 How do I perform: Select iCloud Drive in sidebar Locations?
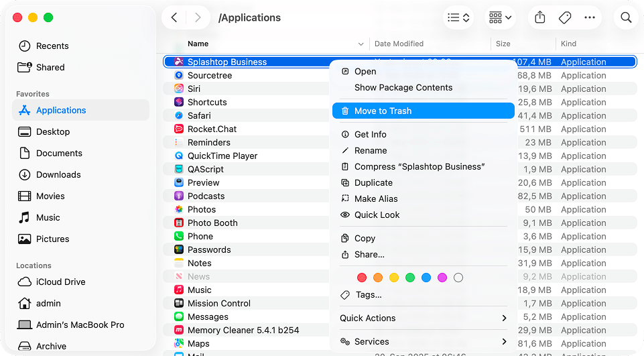pos(60,282)
